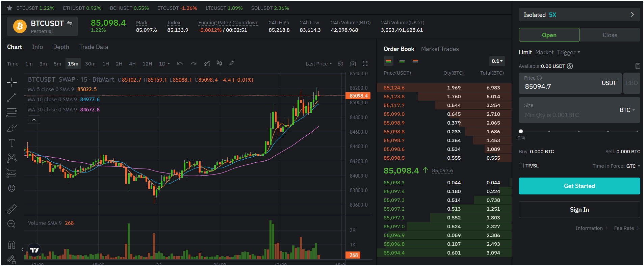This screenshot has width=644, height=266.
Task: Click the Bitcoin logo icon
Action: pos(20,26)
